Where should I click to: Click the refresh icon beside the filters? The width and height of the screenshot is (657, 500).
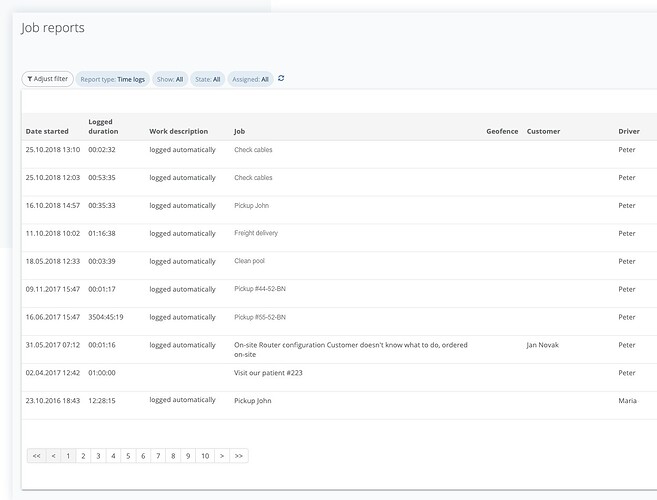click(281, 78)
